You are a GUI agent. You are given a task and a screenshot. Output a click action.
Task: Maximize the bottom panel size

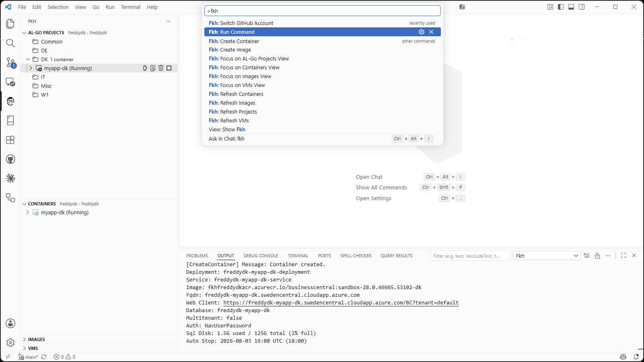pyautogui.click(x=623, y=256)
